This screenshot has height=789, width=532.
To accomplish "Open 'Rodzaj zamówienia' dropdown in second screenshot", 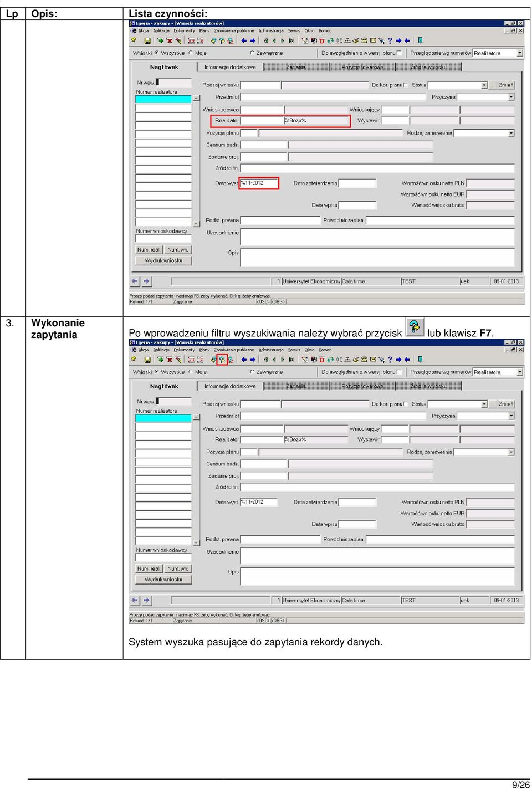I will pyautogui.click(x=511, y=452).
